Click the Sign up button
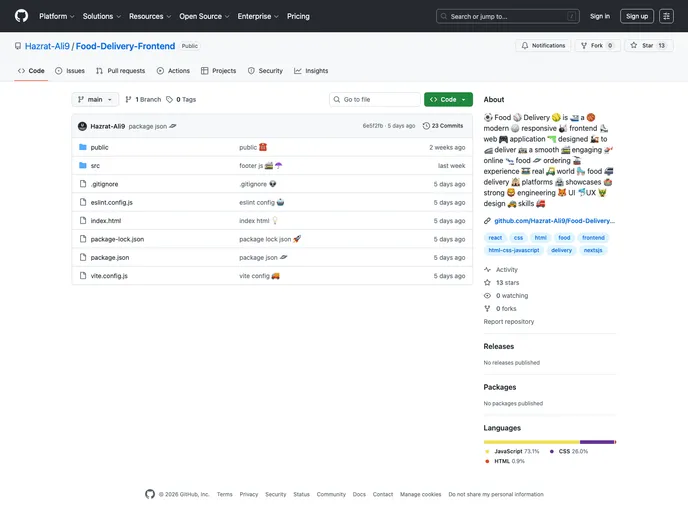Screen dimensions: 688x512 pos(637,16)
